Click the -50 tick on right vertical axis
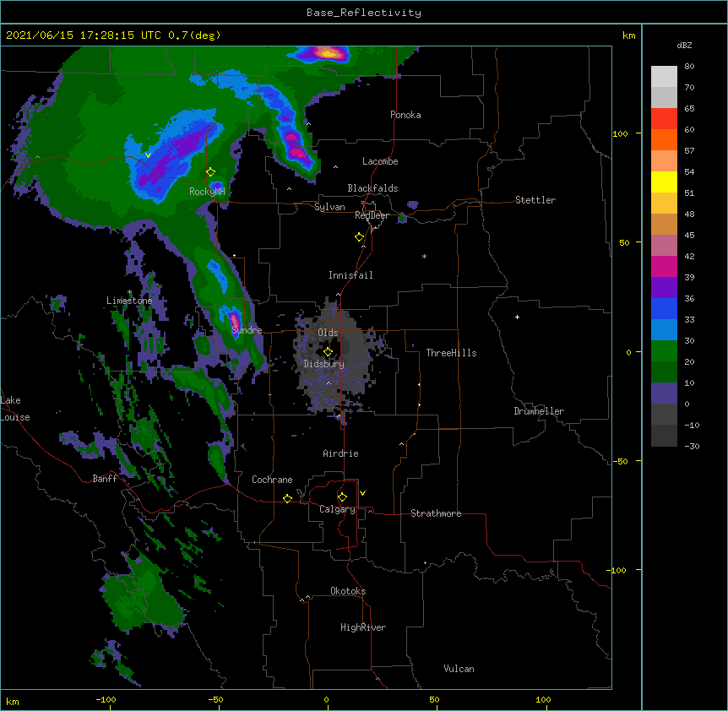 click(621, 461)
